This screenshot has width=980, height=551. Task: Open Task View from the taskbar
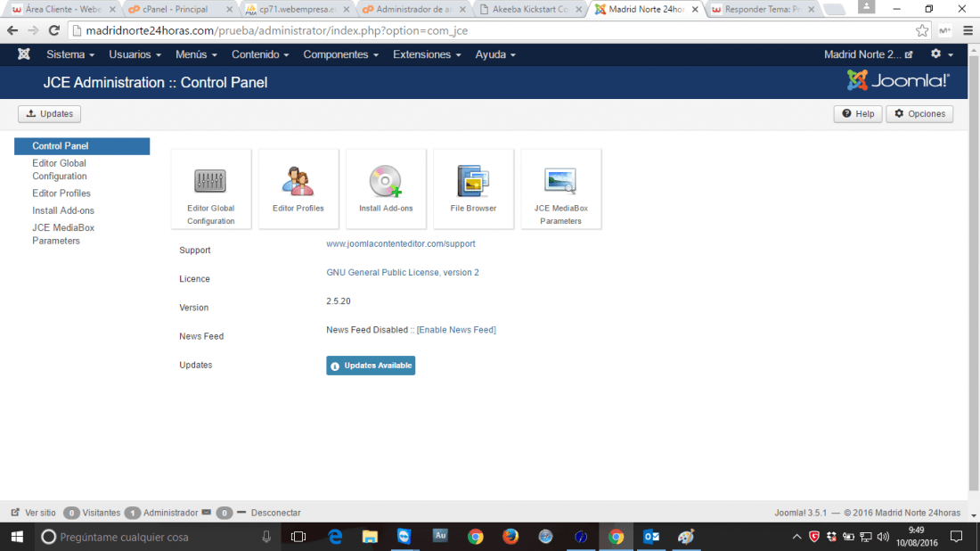point(298,537)
